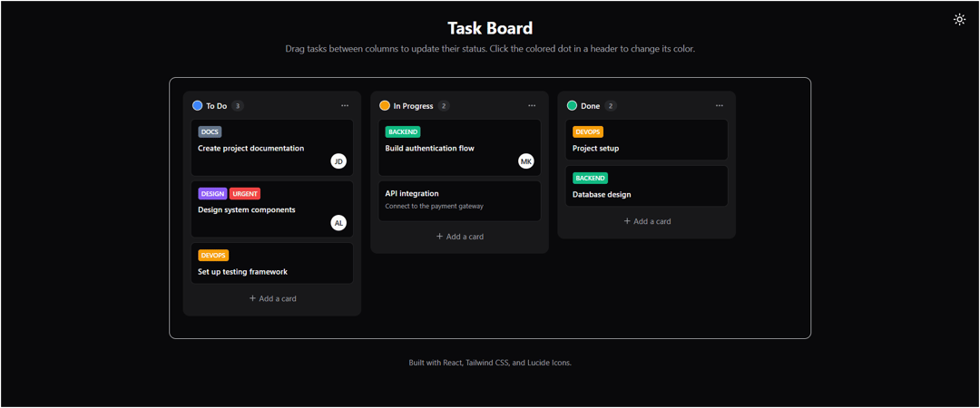This screenshot has width=980, height=408.
Task: Click the green color dot in Done header
Action: (572, 105)
